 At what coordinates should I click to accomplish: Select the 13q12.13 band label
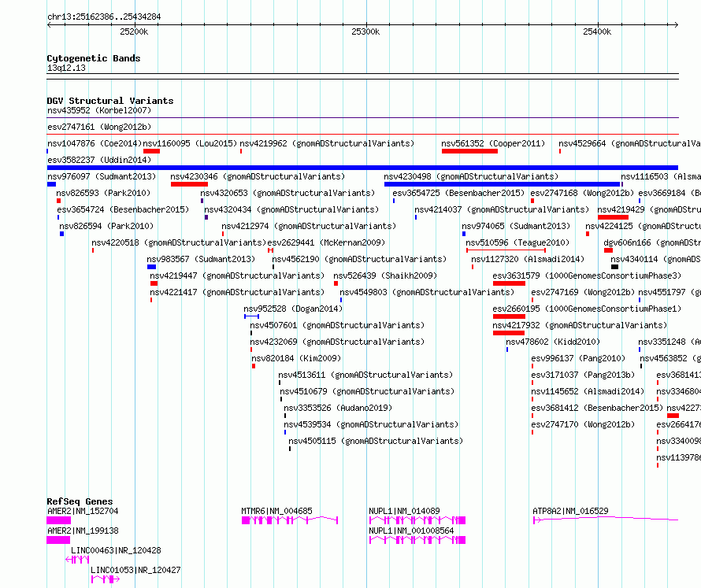pos(66,68)
